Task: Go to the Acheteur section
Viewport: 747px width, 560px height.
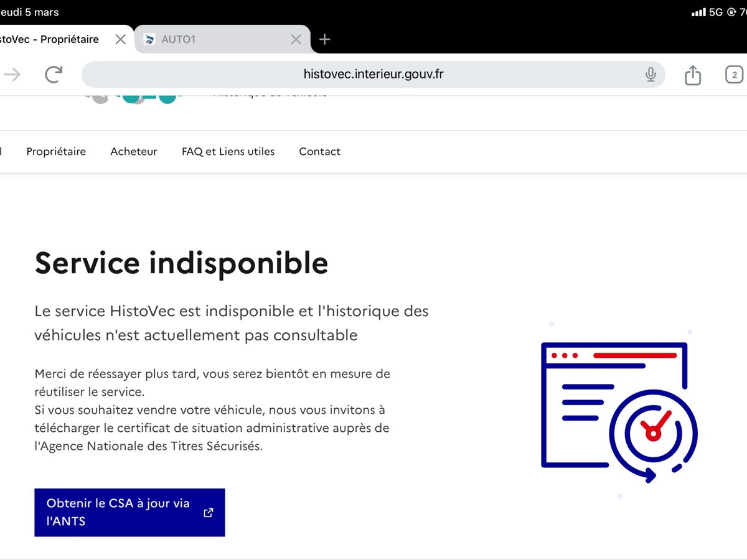Action: (x=134, y=151)
